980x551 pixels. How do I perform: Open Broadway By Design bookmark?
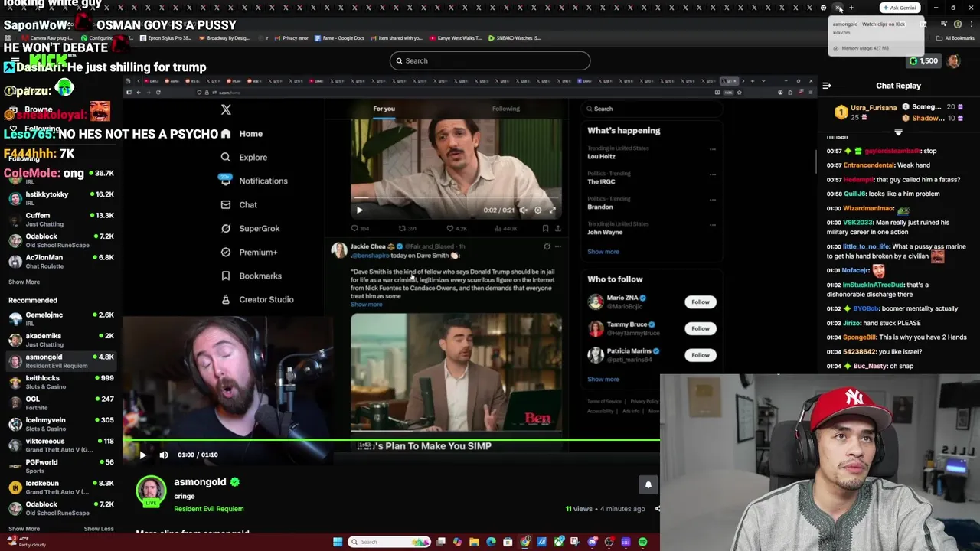pyautogui.click(x=224, y=38)
